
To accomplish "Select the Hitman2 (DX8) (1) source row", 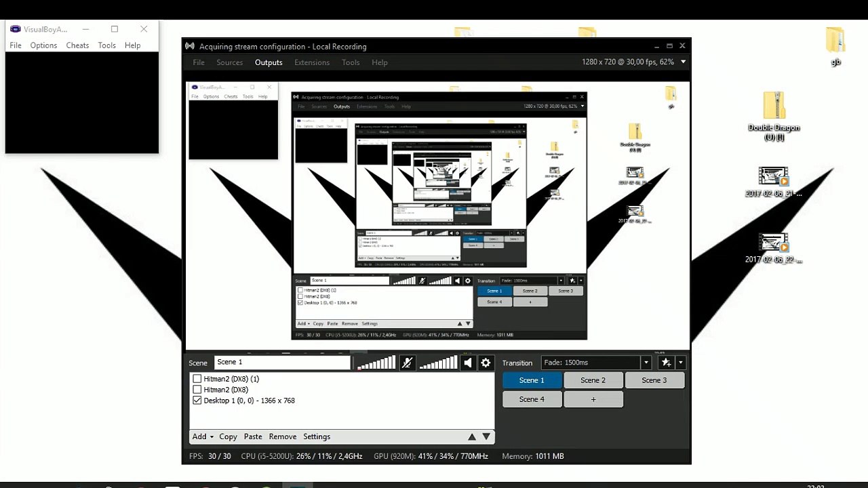I will click(342, 379).
